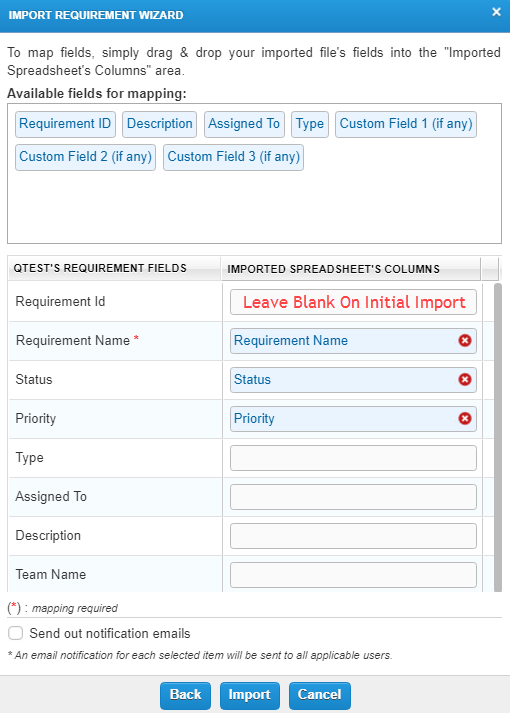Remove the Priority column mapping

point(465,418)
